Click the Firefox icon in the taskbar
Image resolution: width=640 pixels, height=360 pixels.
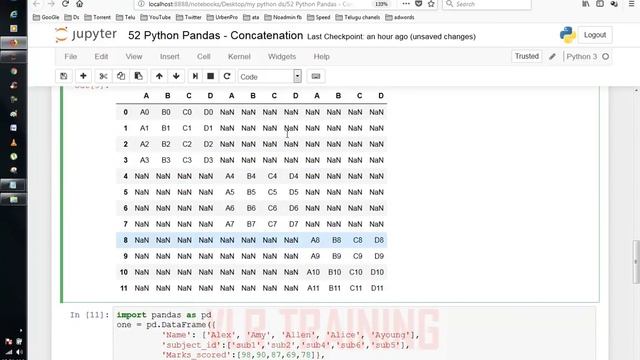[x=13, y=43]
